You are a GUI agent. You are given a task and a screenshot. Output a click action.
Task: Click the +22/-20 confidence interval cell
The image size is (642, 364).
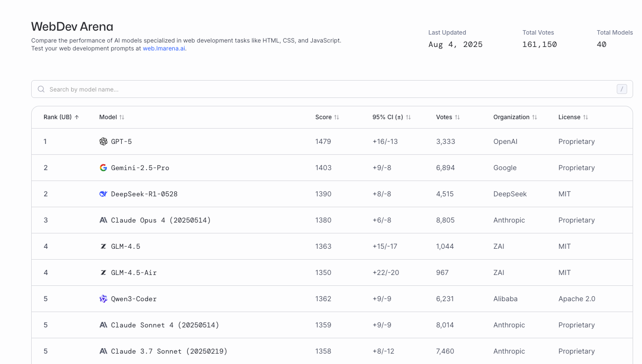(x=386, y=273)
